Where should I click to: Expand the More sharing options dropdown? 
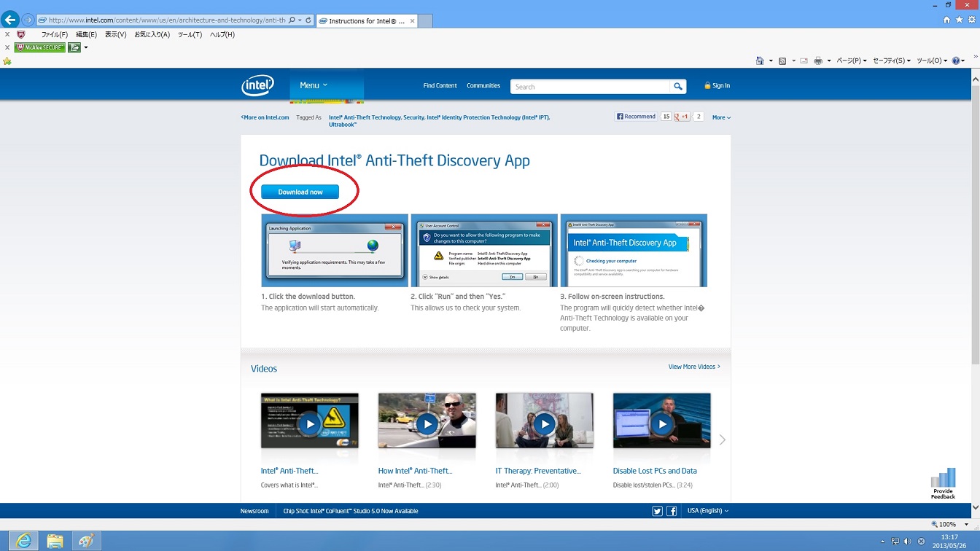pyautogui.click(x=721, y=117)
